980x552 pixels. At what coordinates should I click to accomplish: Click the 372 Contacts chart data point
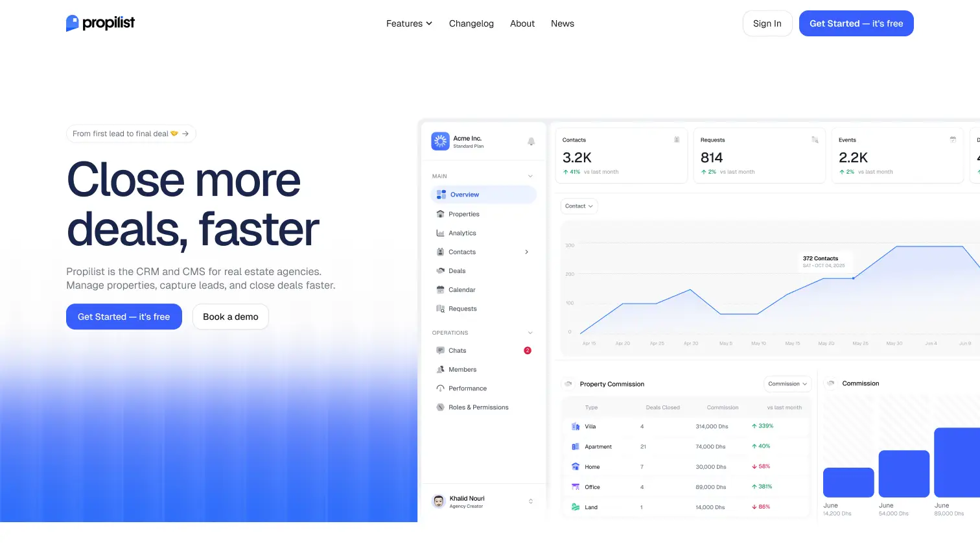coord(853,278)
